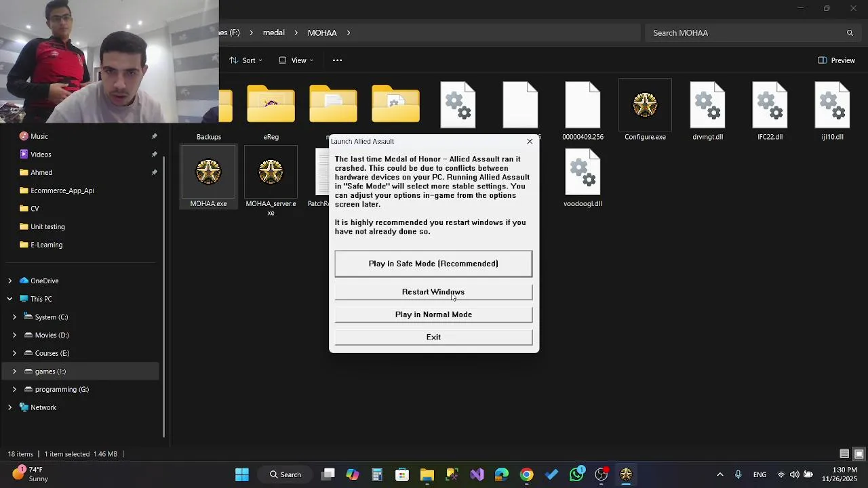868x488 pixels.
Task: Select the voodoogl.dll file
Action: [x=583, y=178]
